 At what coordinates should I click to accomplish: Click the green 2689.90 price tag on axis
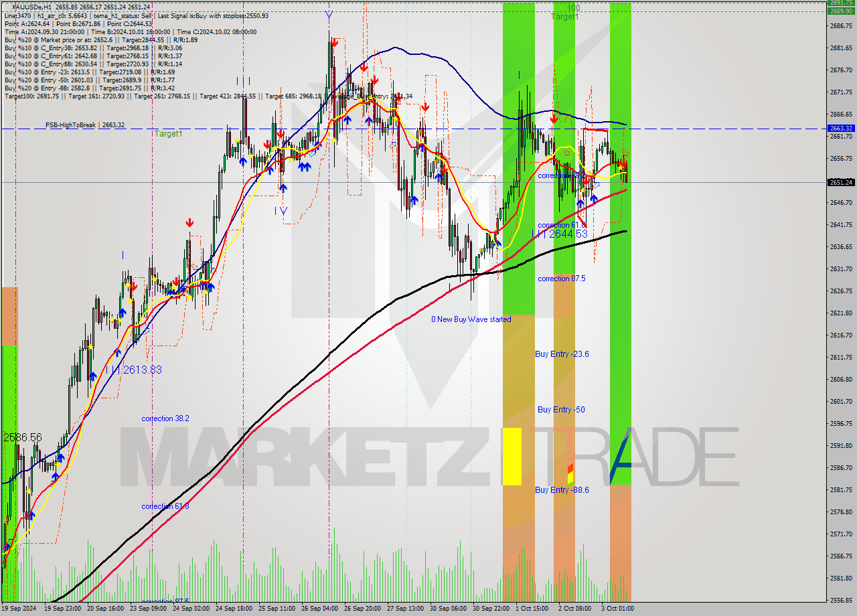pyautogui.click(x=840, y=11)
